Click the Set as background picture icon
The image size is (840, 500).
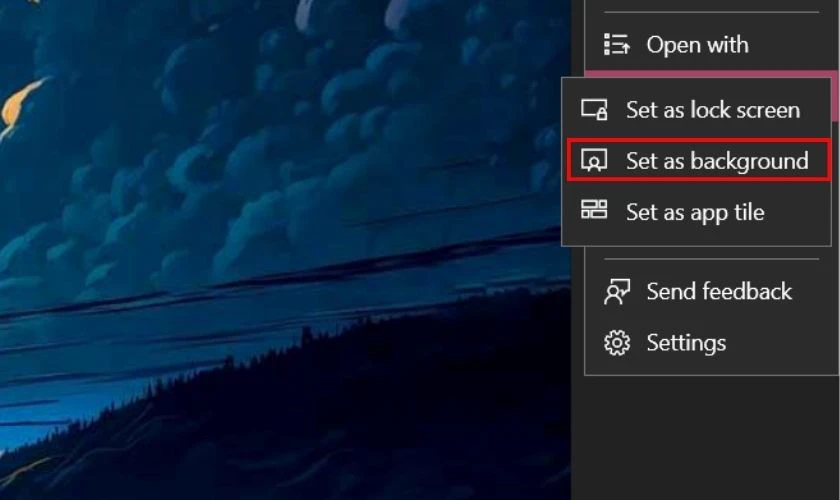(x=595, y=161)
